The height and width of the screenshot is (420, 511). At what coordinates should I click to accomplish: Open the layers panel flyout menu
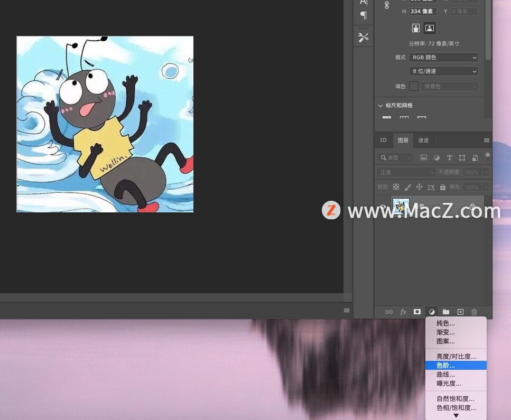pos(487,140)
